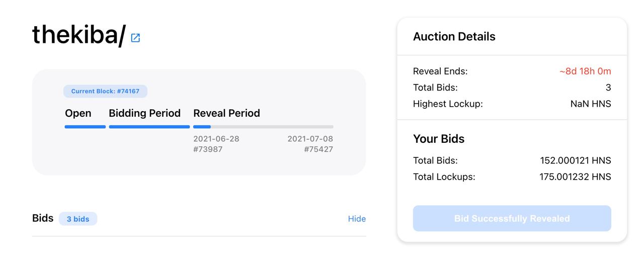
Task: Click Total Lockups 175.001232 HNS value
Action: 575,177
